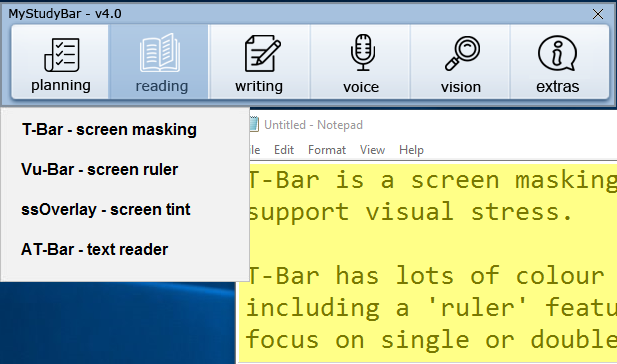Screen dimensions: 617x364
Task: Launch T-Bar screen masking
Action: [109, 129]
